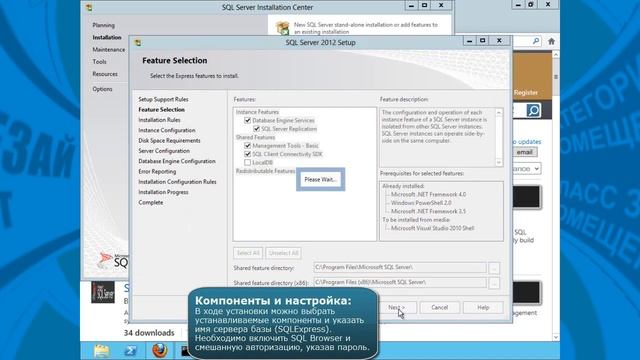Screen dimensions: 640x360
Task: Click the SQL Server thumbnail on the webpage
Action: pyautogui.click(x=103, y=292)
